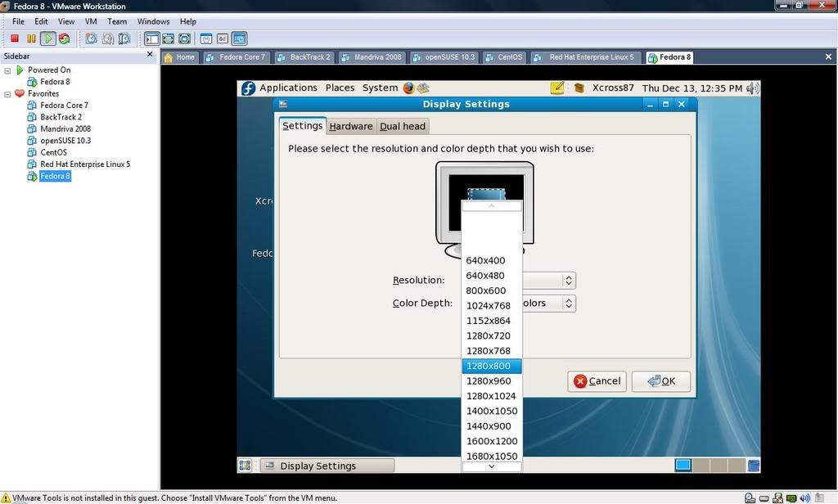
Task: Click the green Power On toolbar button
Action: (48, 38)
